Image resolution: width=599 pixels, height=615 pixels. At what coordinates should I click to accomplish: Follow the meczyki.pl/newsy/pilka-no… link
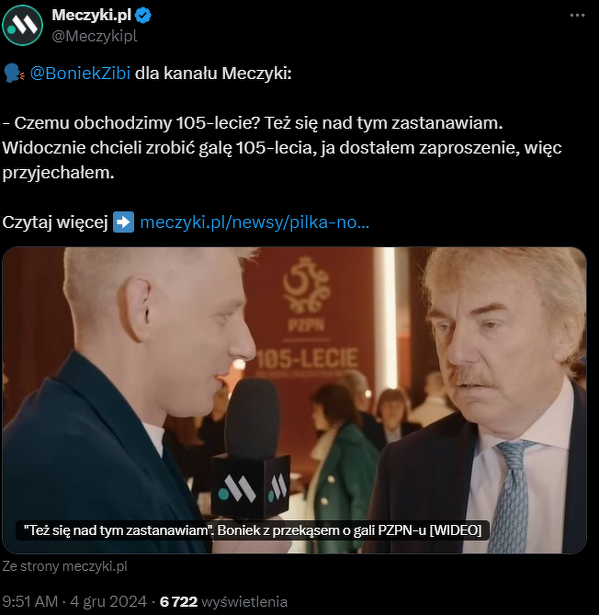tap(255, 222)
